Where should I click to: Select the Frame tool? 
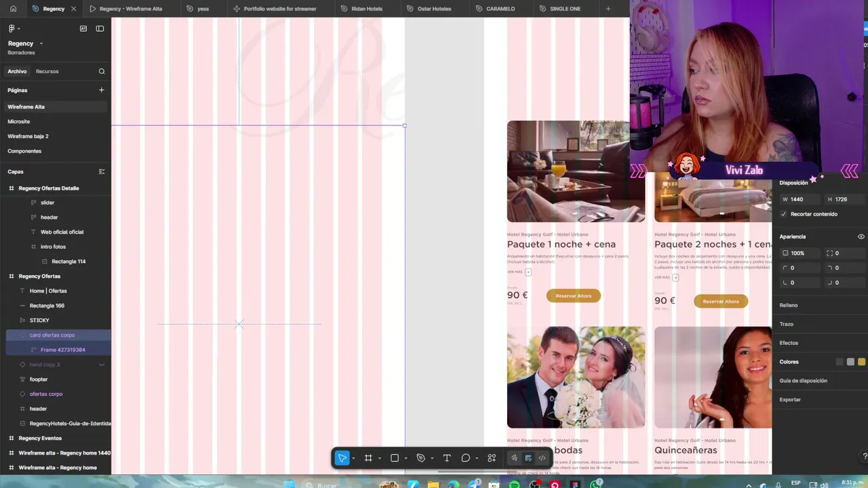pyautogui.click(x=368, y=458)
